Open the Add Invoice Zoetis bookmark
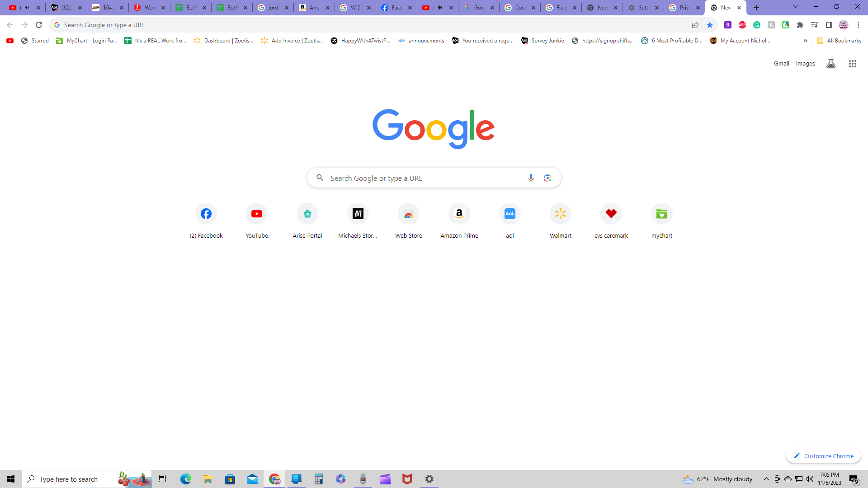The height and width of the screenshot is (488, 868). pyautogui.click(x=292, y=41)
